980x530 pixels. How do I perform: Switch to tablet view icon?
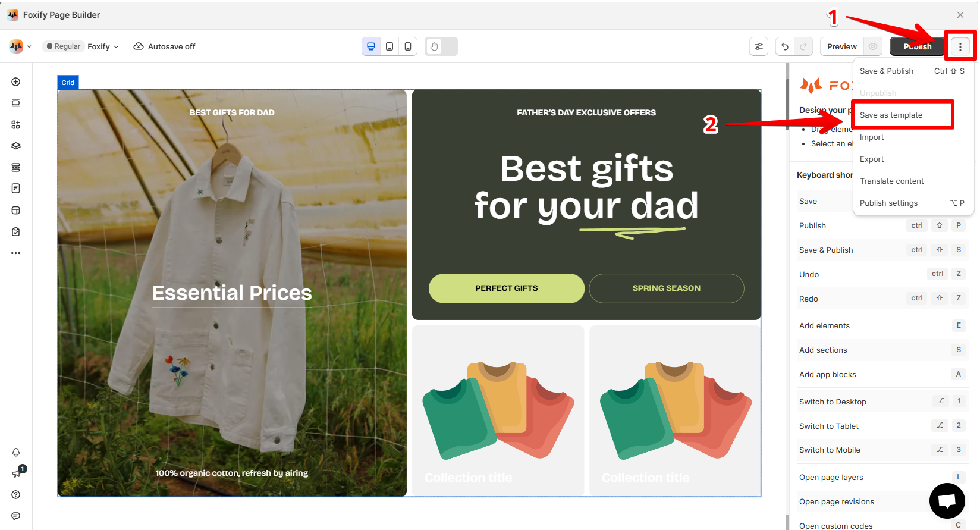pos(390,46)
